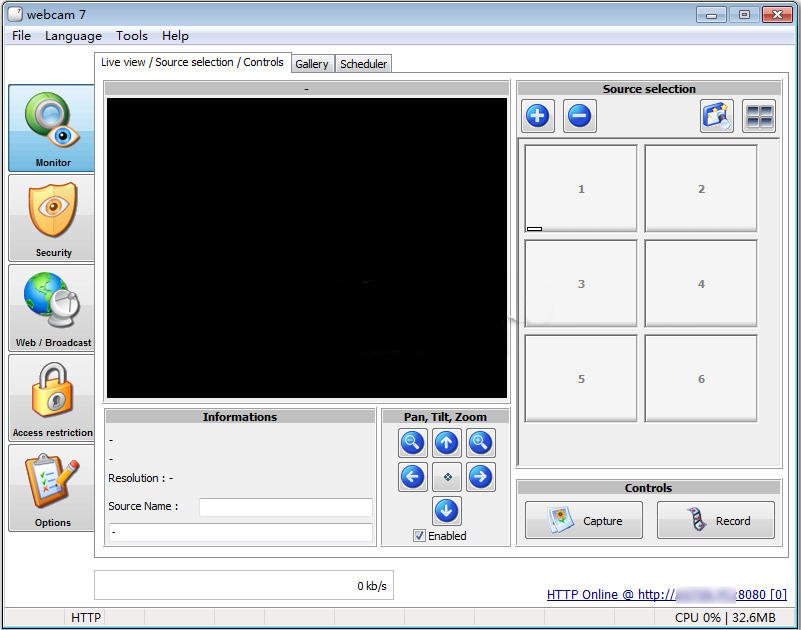The height and width of the screenshot is (630, 801).
Task: Open the Monitor section in sidebar
Action: coord(52,128)
